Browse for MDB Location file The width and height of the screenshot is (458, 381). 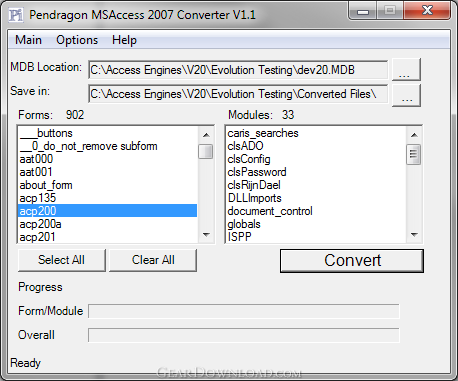tap(406, 69)
